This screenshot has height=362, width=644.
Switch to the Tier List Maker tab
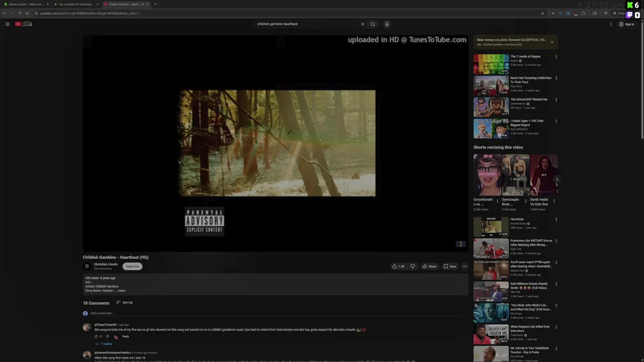(x=74, y=4)
